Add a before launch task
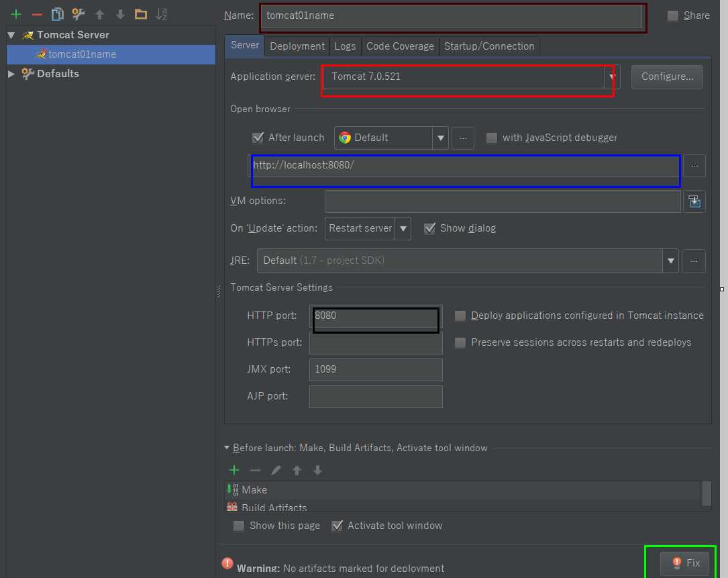 tap(234, 470)
